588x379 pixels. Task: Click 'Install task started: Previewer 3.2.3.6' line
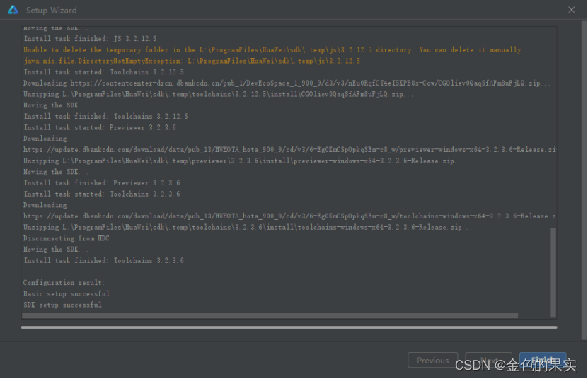click(100, 127)
